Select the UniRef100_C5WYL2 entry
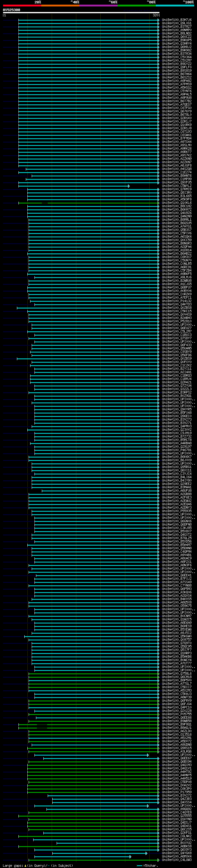The height and width of the screenshot is (868, 197). click(177, 186)
